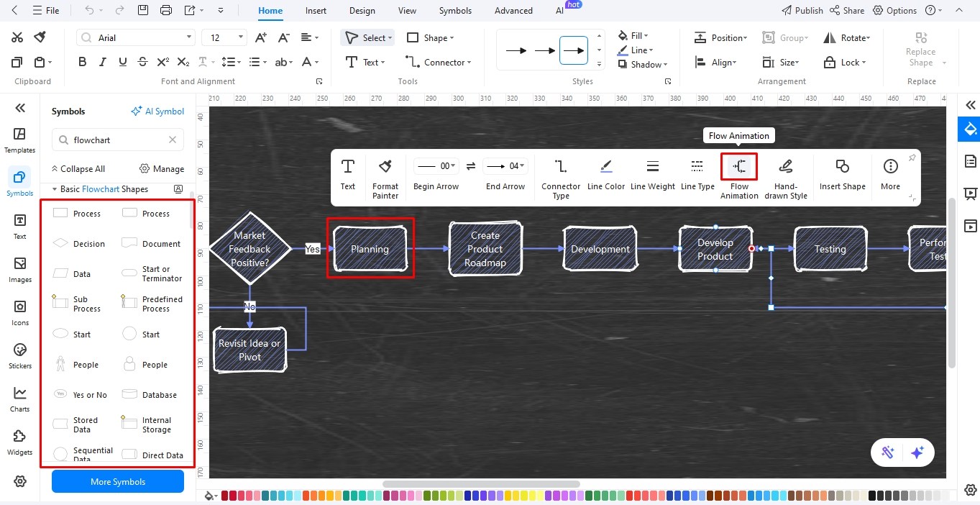Toggle Underline formatting
This screenshot has width=980, height=505.
point(123,62)
